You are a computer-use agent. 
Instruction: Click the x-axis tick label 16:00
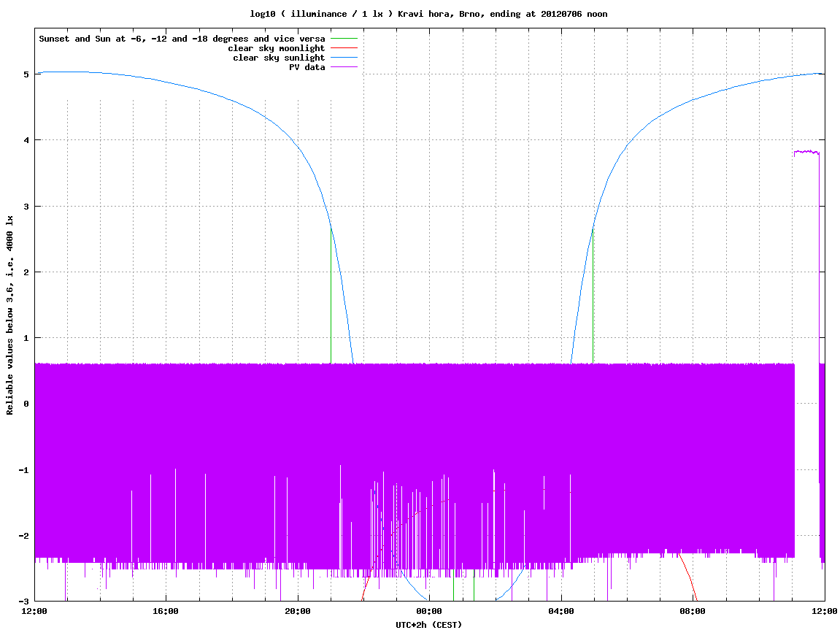click(x=166, y=611)
